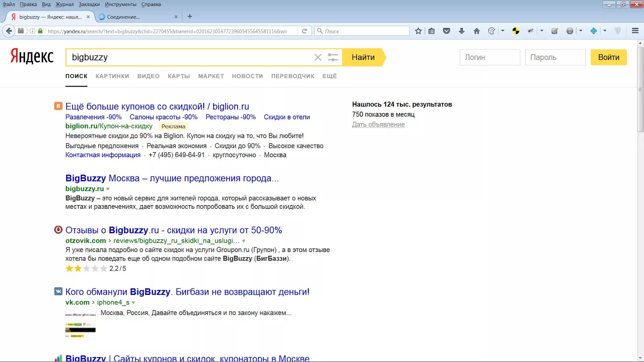The height and width of the screenshot is (362, 644).
Task: Click the gray gear globe extension icon
Action: [570, 31]
